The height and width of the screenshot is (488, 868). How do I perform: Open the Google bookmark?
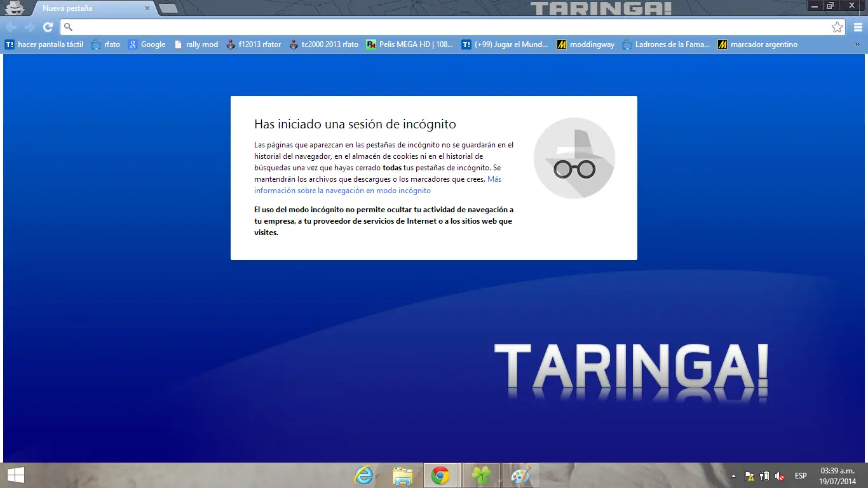click(147, 44)
